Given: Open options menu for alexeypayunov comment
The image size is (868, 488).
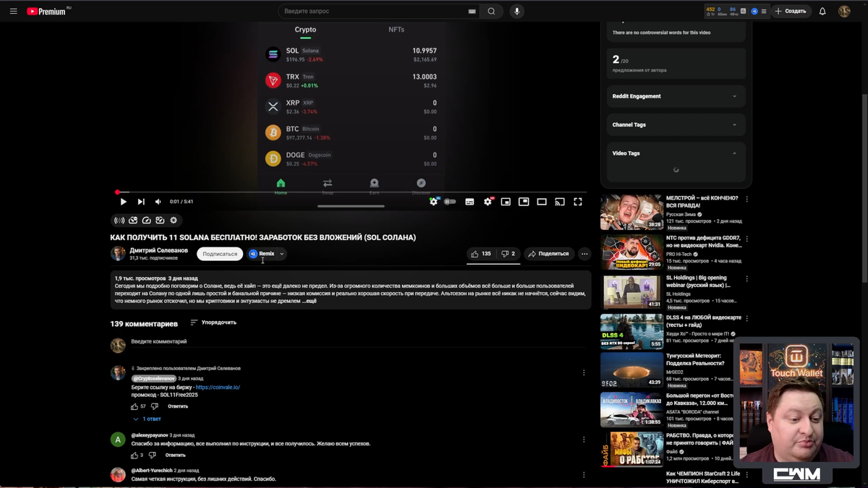Looking at the screenshot, I should tap(584, 440).
